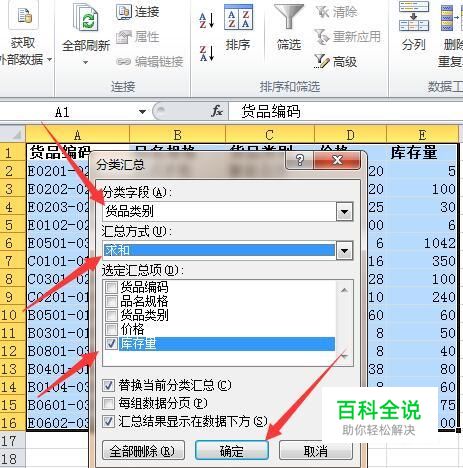Select row 17 header
The image size is (463, 468).
pos(13,441)
